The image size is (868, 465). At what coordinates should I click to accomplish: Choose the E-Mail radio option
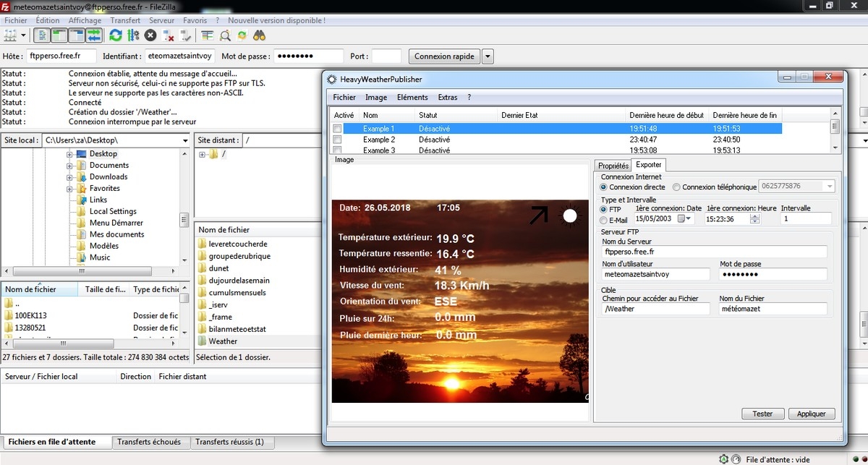604,221
